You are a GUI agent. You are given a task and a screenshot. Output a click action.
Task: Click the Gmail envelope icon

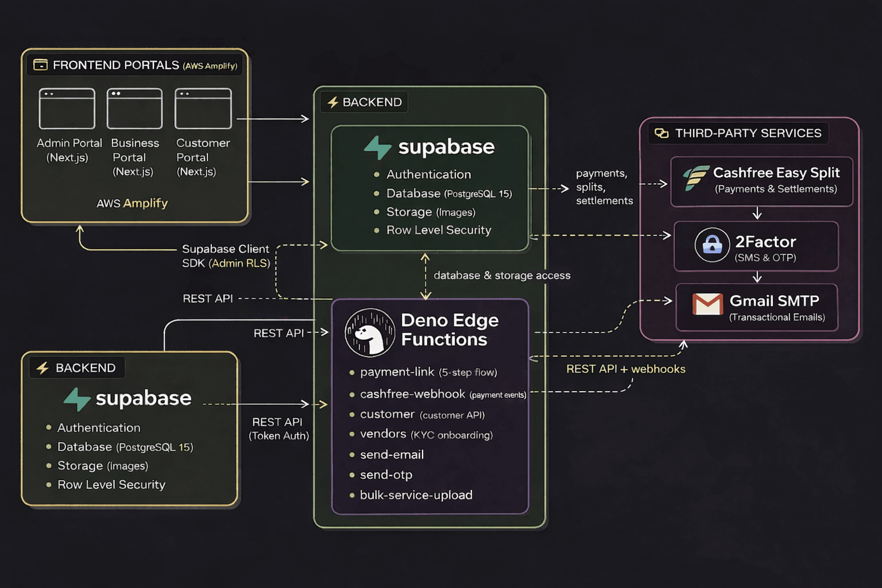[x=707, y=304]
